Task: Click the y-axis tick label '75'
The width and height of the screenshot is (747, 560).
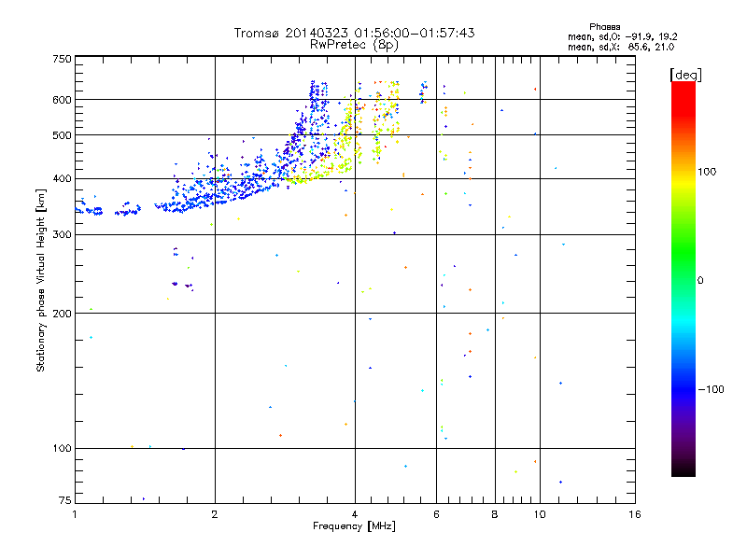Action: [65, 500]
